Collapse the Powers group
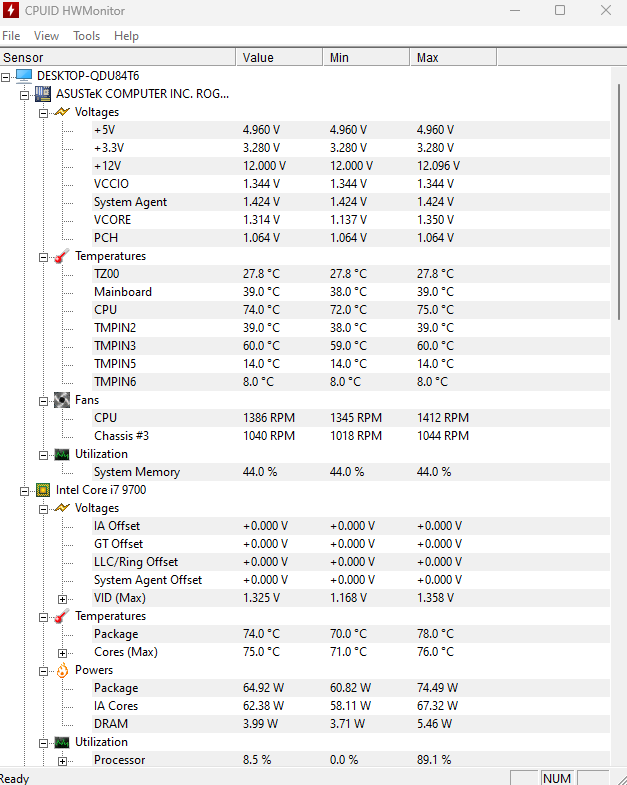 pyautogui.click(x=44, y=671)
